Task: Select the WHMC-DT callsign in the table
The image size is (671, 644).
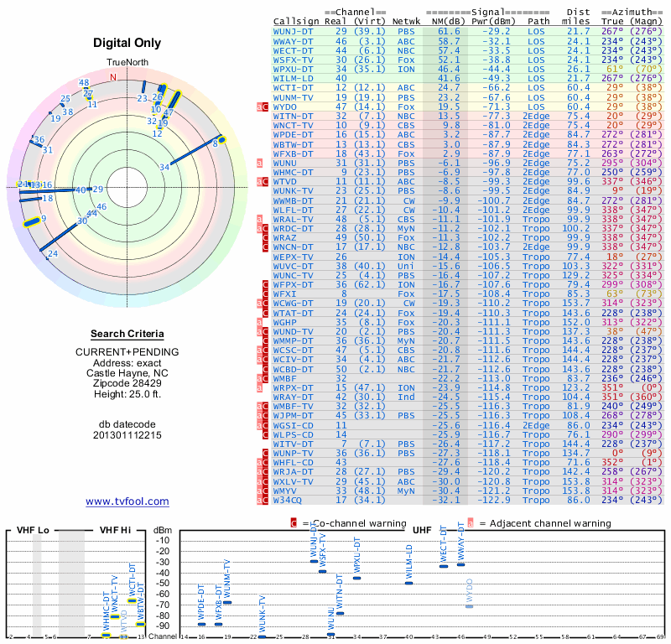Action: (293, 173)
